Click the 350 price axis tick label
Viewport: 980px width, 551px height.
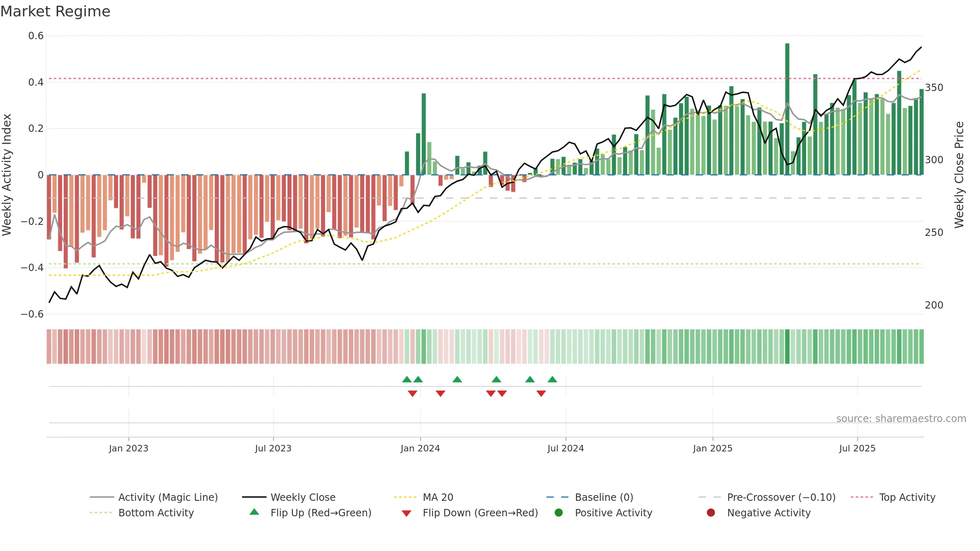(934, 88)
